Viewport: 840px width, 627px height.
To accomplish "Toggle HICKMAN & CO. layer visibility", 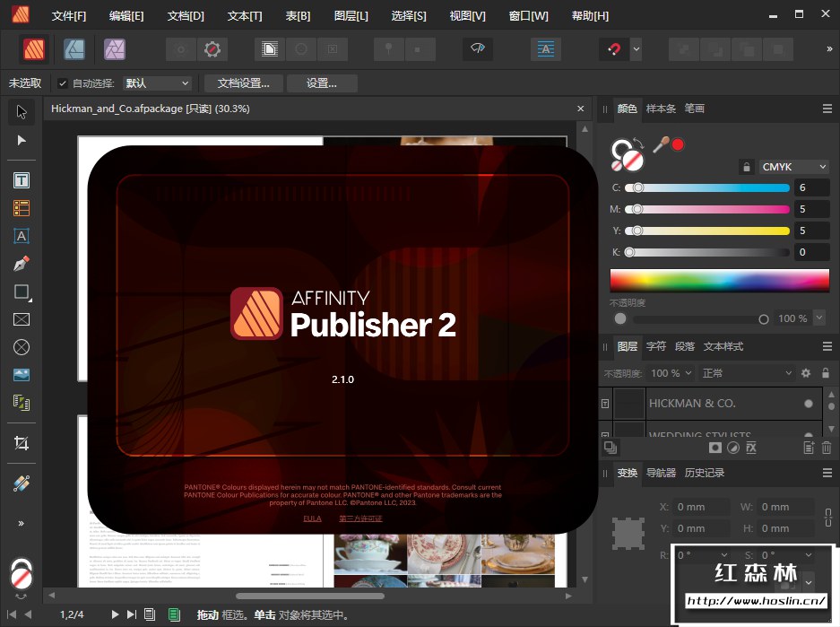I will coord(809,404).
